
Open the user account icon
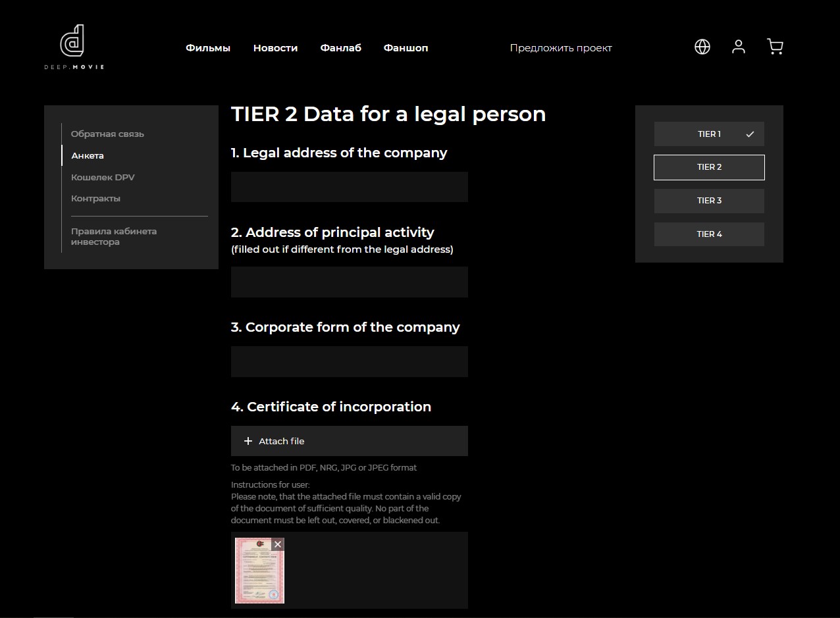(739, 47)
